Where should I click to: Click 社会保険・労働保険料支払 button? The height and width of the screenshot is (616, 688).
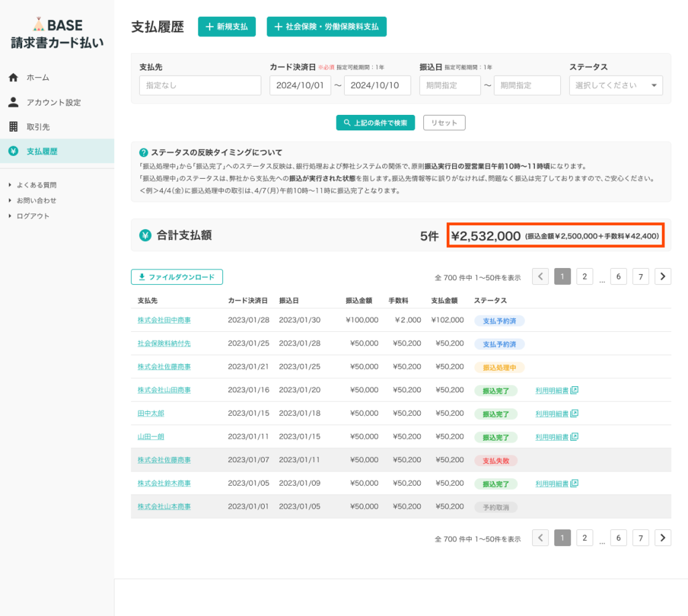(x=327, y=27)
